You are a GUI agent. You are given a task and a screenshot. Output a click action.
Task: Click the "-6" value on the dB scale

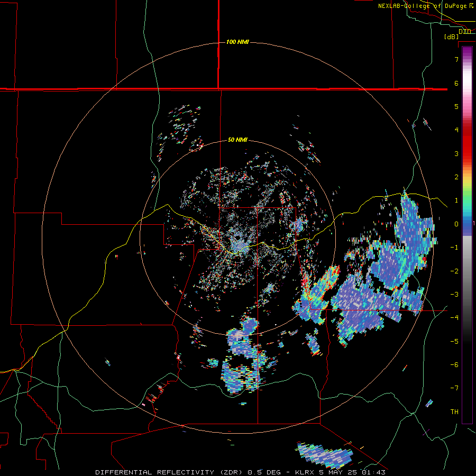pos(454,365)
